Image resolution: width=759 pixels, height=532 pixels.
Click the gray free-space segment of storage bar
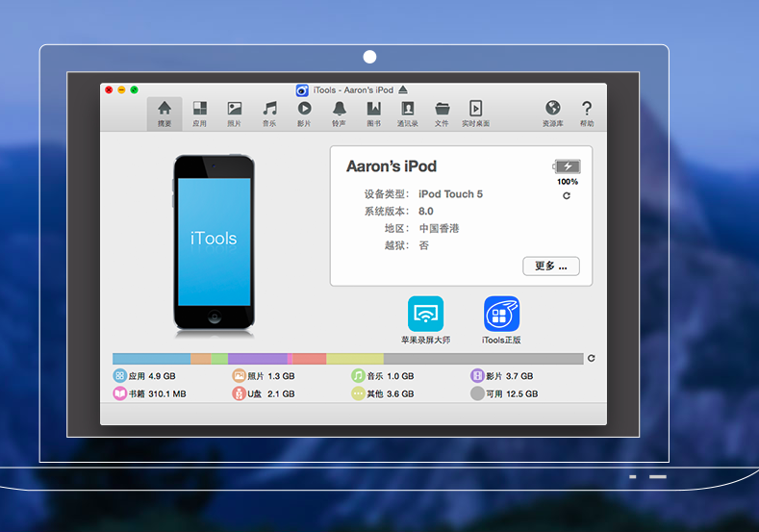pos(484,359)
